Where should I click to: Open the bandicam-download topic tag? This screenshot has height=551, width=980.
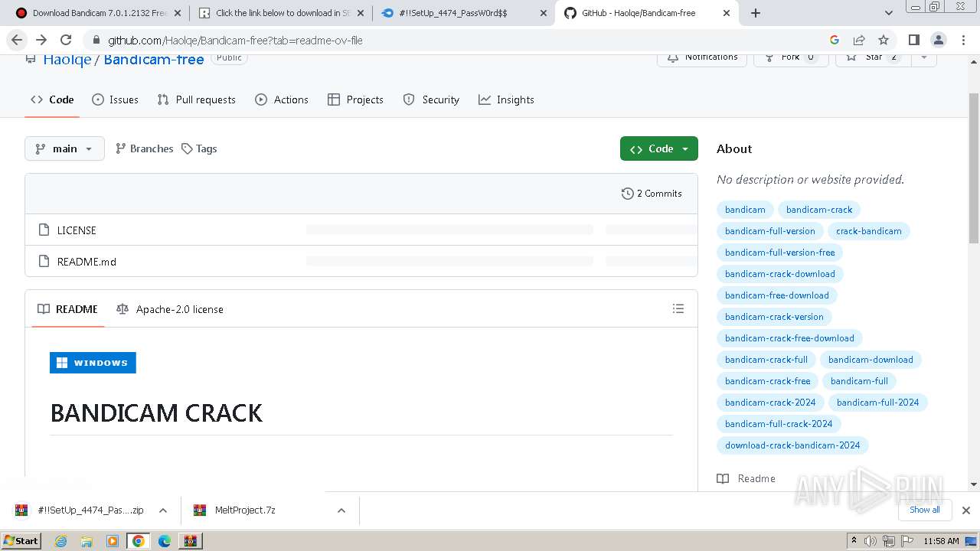[x=871, y=360]
